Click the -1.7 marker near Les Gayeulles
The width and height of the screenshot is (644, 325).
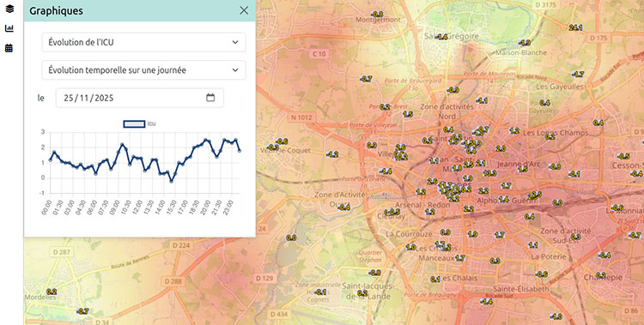[578, 75]
